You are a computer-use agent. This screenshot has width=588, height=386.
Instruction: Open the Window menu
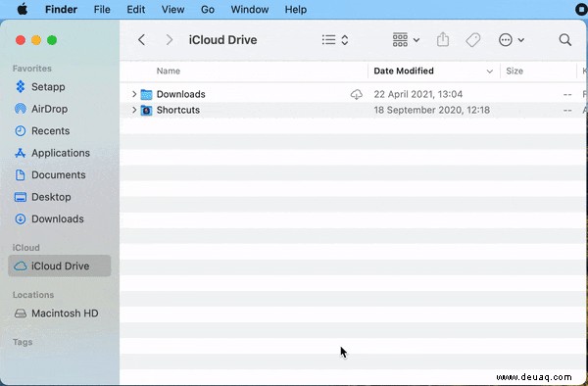(x=250, y=10)
